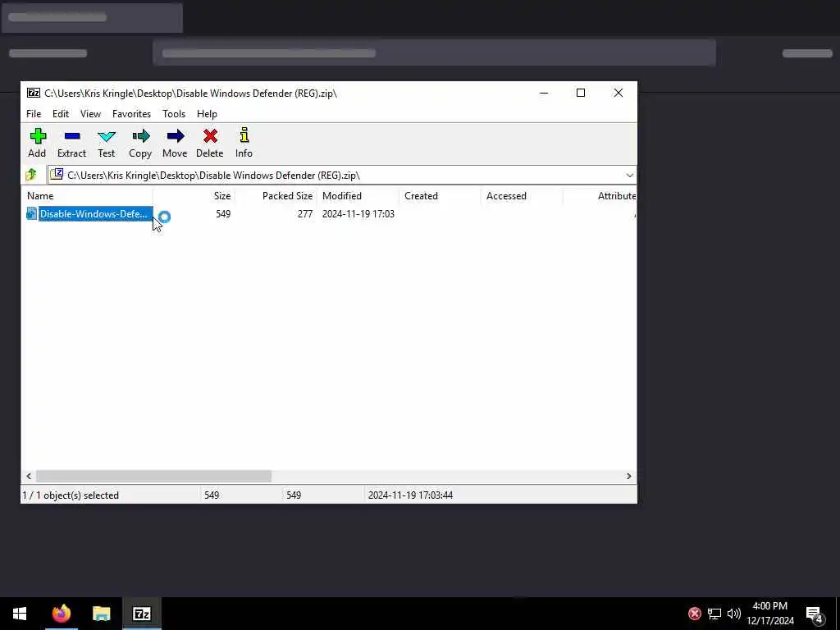The width and height of the screenshot is (840, 630).
Task: Sort by the Packed Size column
Action: (276, 195)
